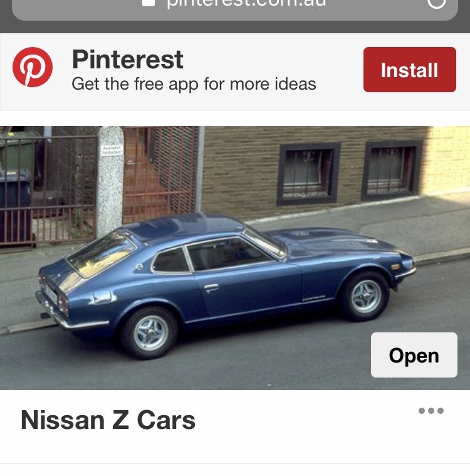Click the car's door handle in the photo
The width and height of the screenshot is (470, 476).
coord(211,287)
